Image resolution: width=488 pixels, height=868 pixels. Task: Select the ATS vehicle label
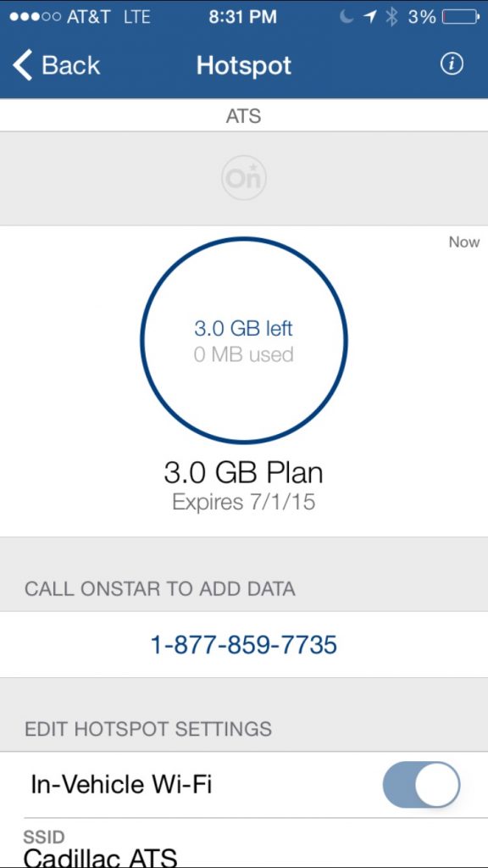point(244,116)
